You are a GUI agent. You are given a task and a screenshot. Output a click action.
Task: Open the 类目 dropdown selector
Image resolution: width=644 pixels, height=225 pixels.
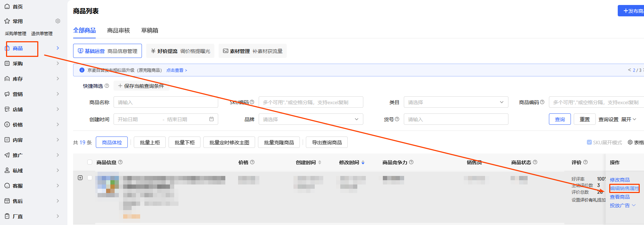tap(456, 102)
